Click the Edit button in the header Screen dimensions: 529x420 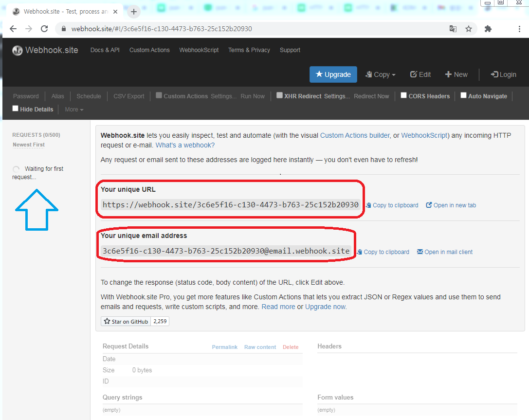(420, 74)
